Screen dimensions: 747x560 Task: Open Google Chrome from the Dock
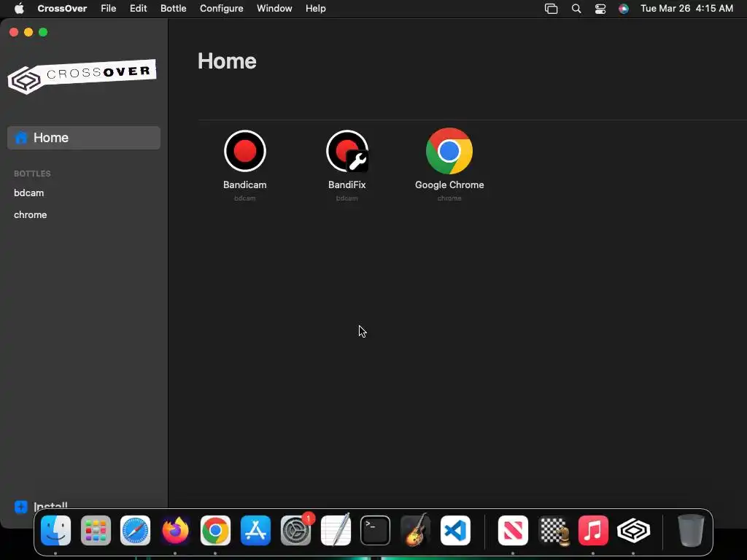pos(215,530)
